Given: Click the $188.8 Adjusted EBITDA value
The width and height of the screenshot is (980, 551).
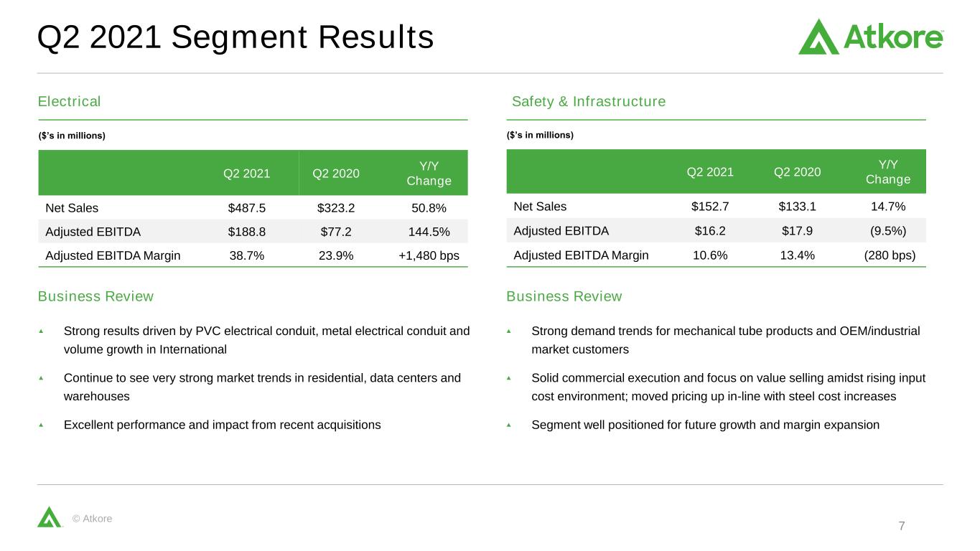Looking at the screenshot, I should tap(247, 232).
